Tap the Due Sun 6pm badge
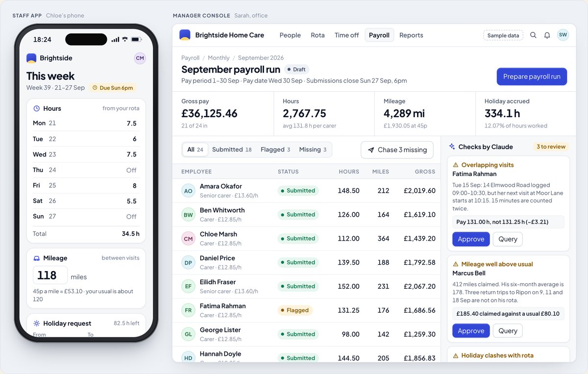 click(113, 88)
